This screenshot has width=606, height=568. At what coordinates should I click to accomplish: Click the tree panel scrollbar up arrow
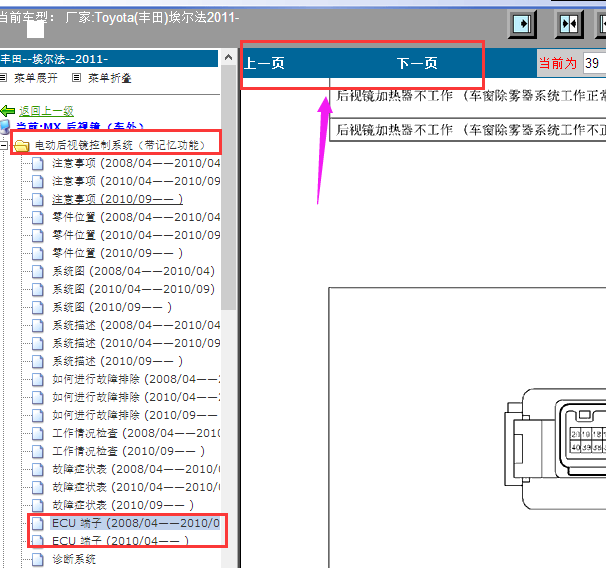(x=228, y=58)
